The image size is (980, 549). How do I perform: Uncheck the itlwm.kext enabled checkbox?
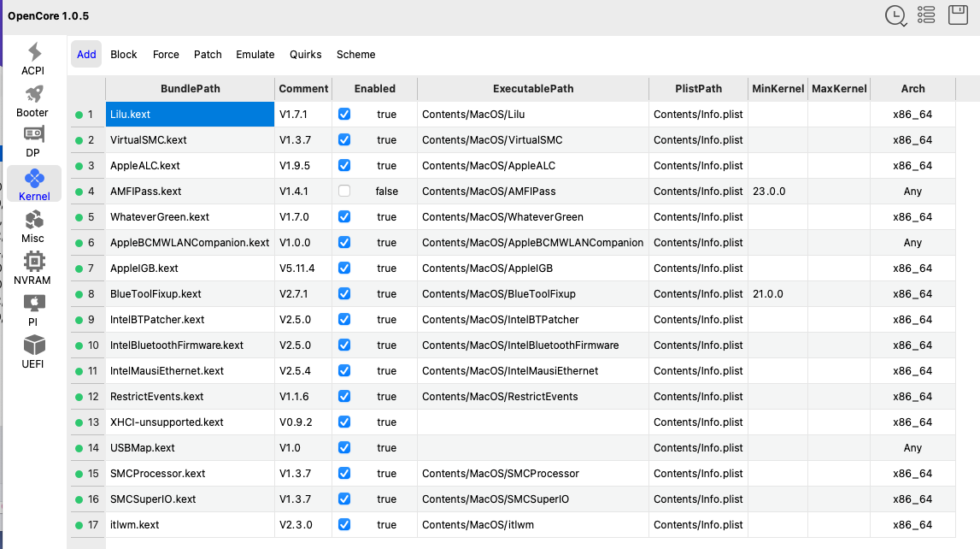coord(344,524)
